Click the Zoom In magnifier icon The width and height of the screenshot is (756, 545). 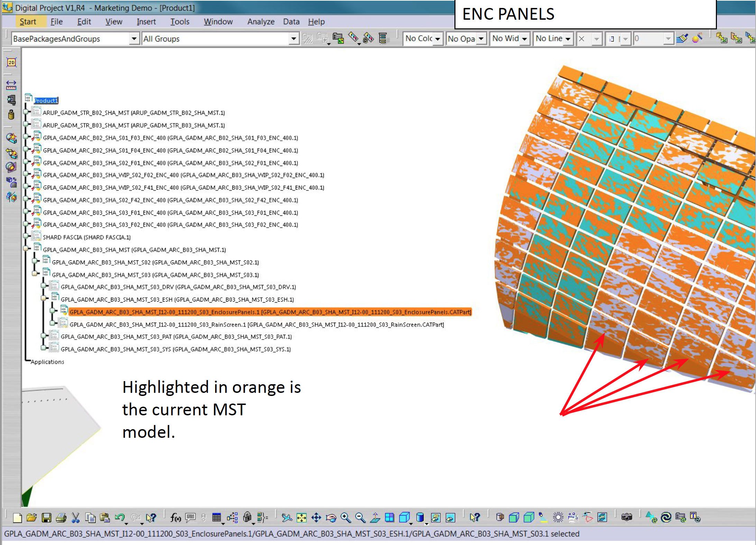click(345, 518)
